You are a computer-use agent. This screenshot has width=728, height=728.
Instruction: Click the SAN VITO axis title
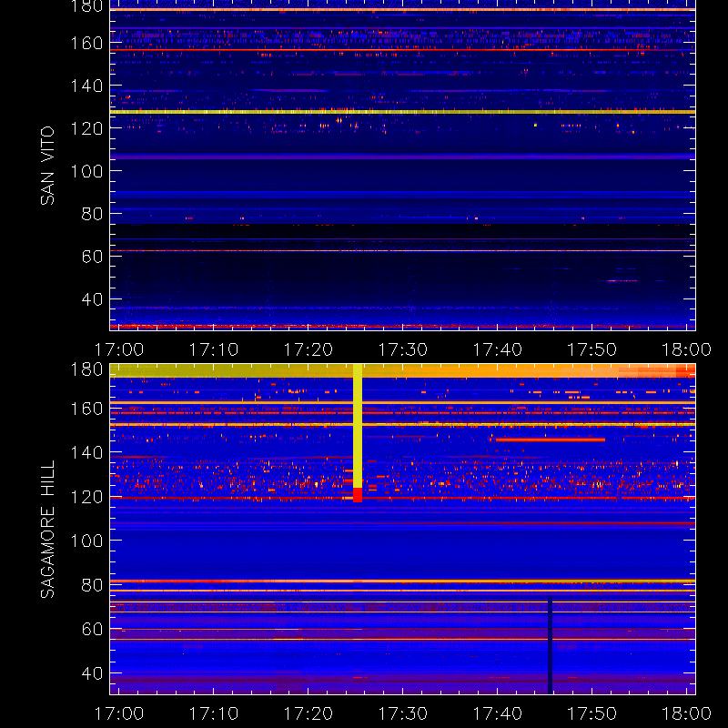click(47, 166)
